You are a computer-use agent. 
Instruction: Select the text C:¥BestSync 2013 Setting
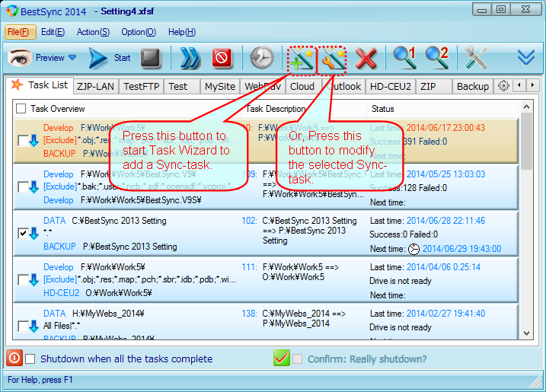[119, 221]
